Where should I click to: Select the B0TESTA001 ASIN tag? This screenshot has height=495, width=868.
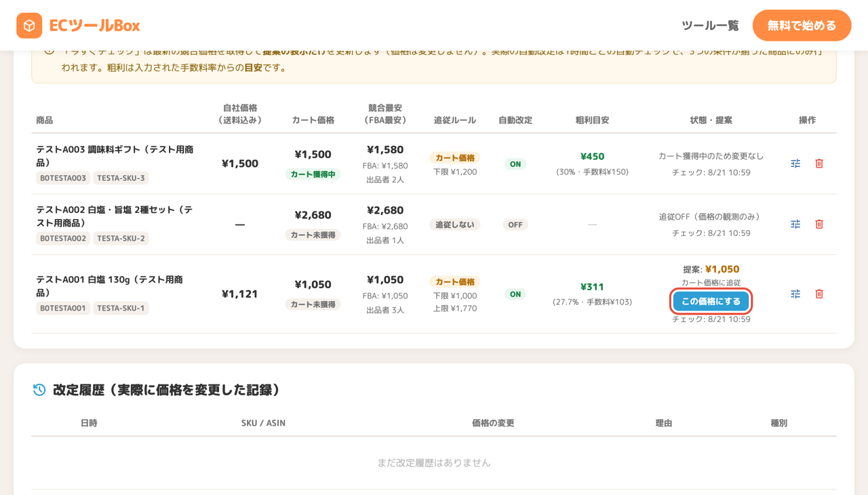tap(63, 308)
